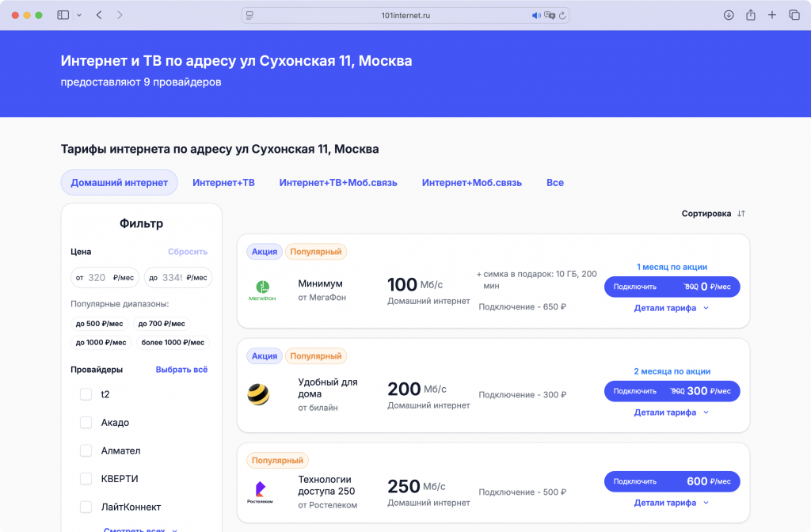Click Подключить for Удобный для дома

pos(672,391)
